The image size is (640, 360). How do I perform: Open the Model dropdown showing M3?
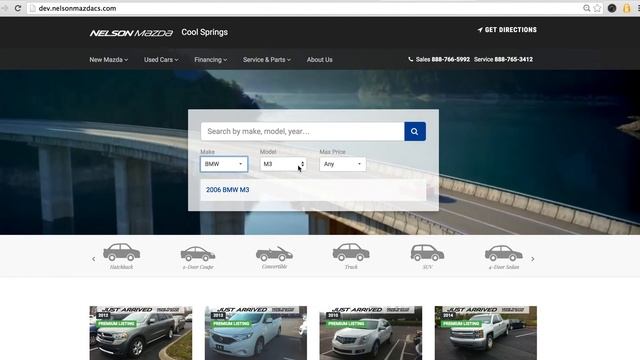pyautogui.click(x=283, y=164)
